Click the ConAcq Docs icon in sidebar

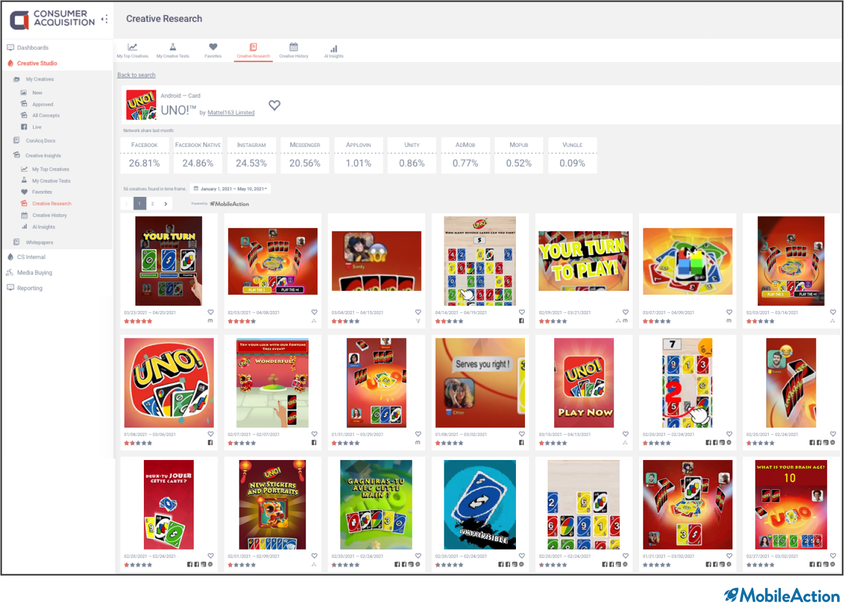(x=16, y=141)
